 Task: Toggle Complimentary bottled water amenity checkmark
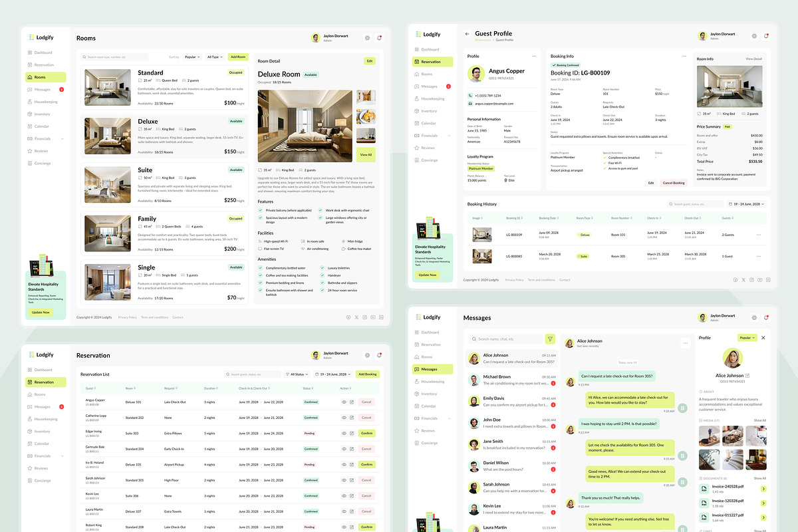coord(261,268)
